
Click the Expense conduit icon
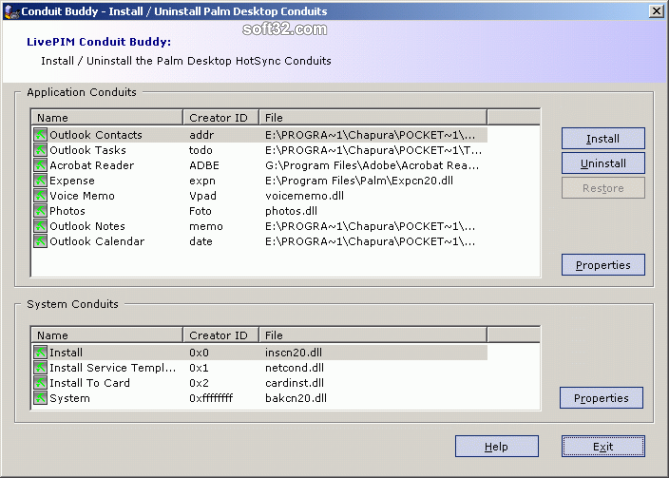pyautogui.click(x=40, y=181)
